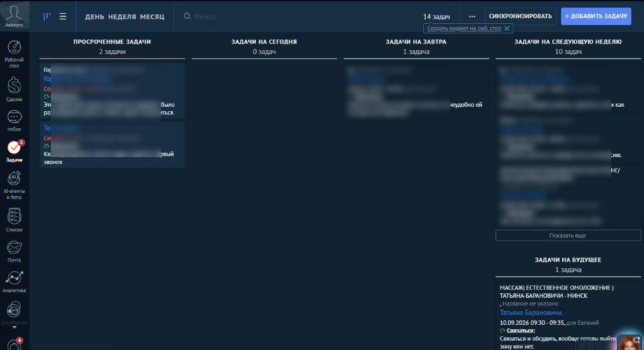644x350 pixels.
Task: Click the ЗАДАЧИ НА СЕГОДНЯ column header
Action: pos(264,42)
